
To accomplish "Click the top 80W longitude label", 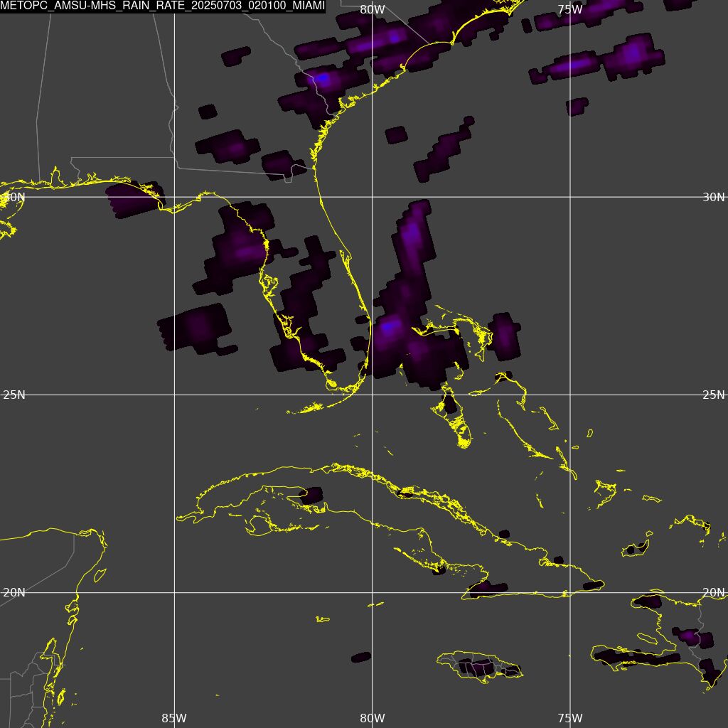I will tap(373, 10).
